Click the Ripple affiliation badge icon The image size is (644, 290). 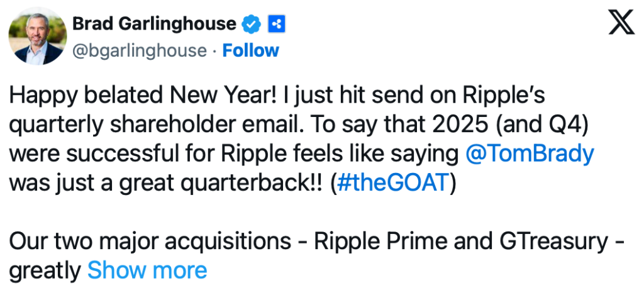point(276,25)
